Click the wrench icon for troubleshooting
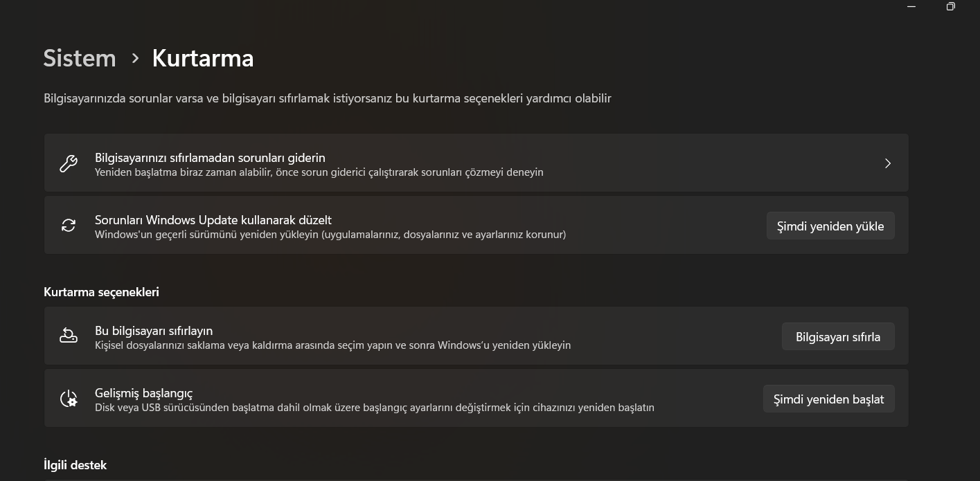Screen dimensions: 980x481 coord(69,163)
